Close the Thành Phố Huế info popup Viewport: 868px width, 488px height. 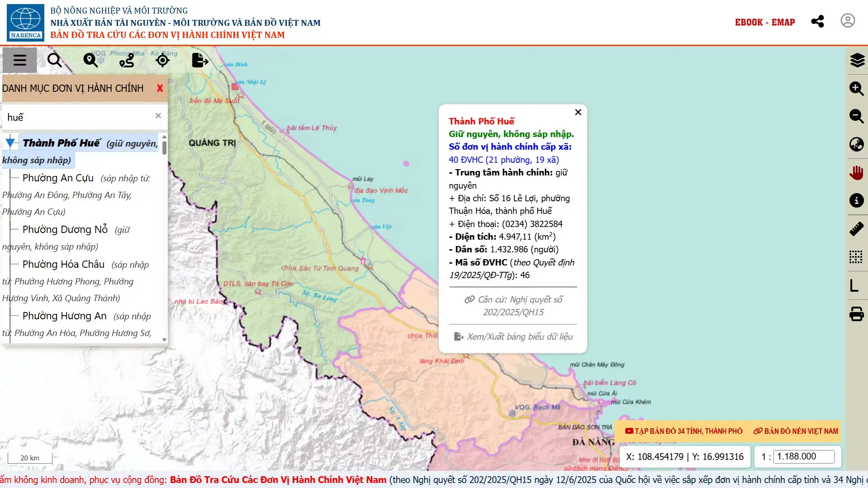click(578, 112)
